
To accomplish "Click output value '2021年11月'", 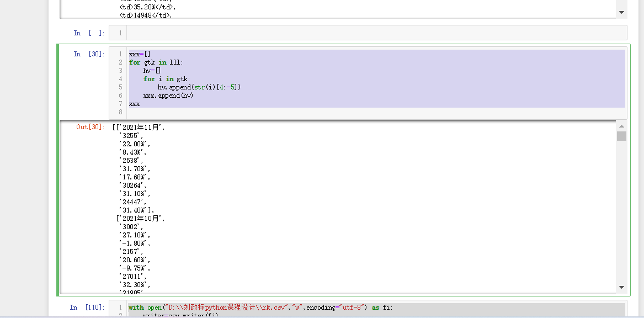I will [141, 128].
